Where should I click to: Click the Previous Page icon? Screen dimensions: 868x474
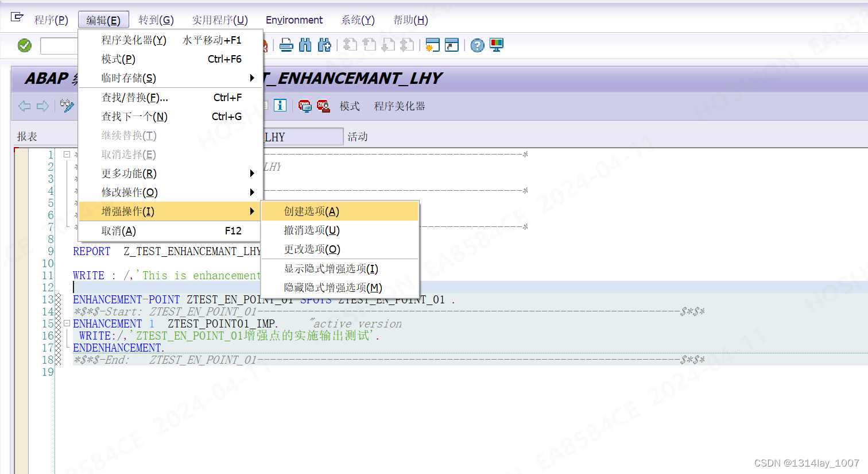[x=369, y=45]
